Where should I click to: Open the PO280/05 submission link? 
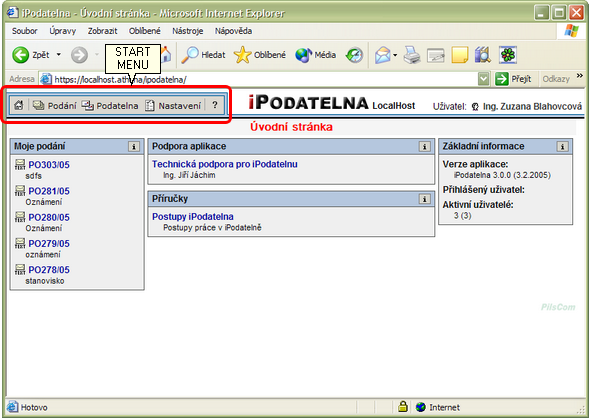tap(49, 217)
